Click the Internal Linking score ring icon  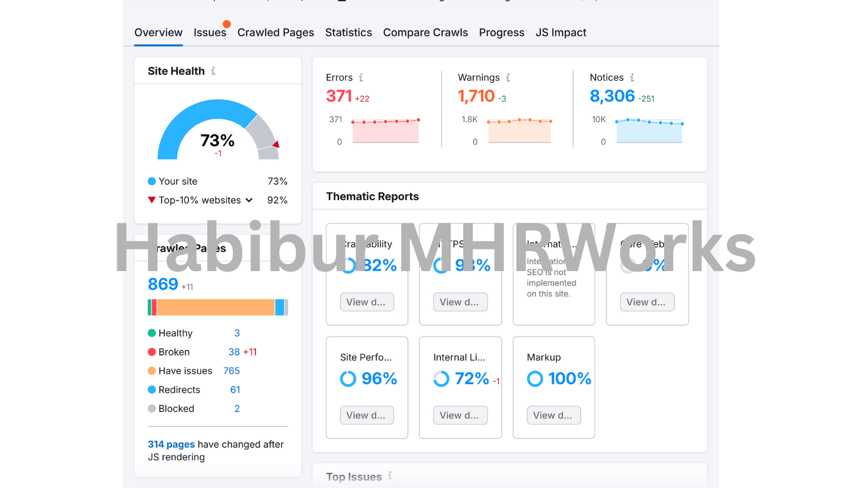(441, 378)
